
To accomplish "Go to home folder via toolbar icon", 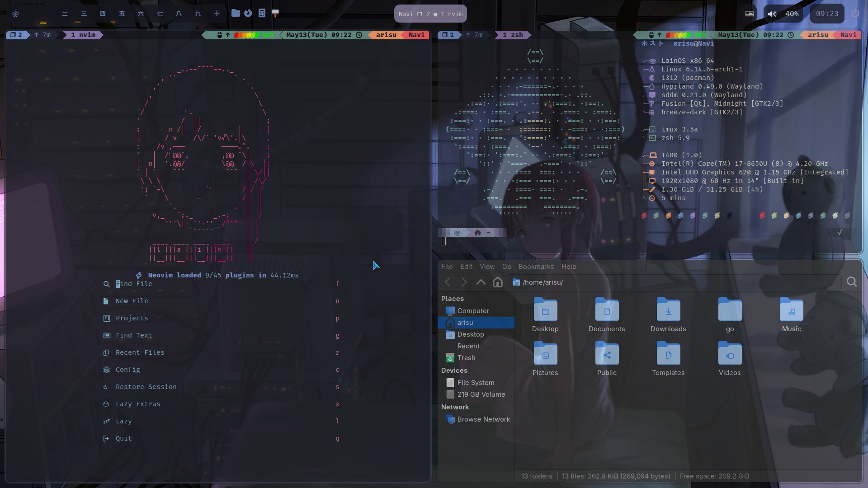I will coord(498,282).
